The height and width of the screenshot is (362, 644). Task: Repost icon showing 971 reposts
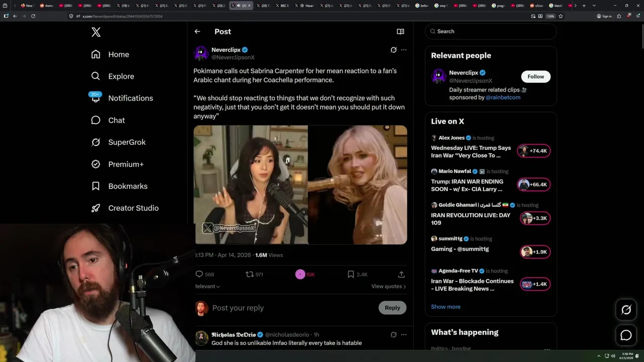click(249, 274)
